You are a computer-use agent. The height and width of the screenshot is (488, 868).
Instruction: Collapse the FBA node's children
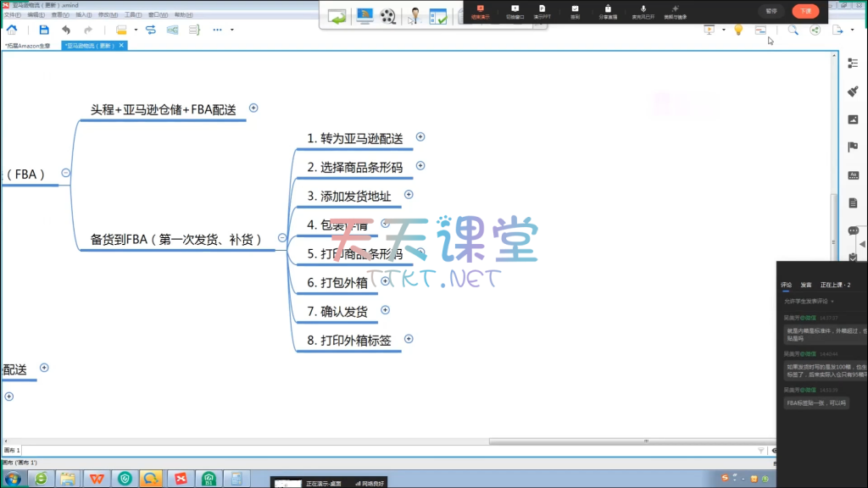point(66,173)
